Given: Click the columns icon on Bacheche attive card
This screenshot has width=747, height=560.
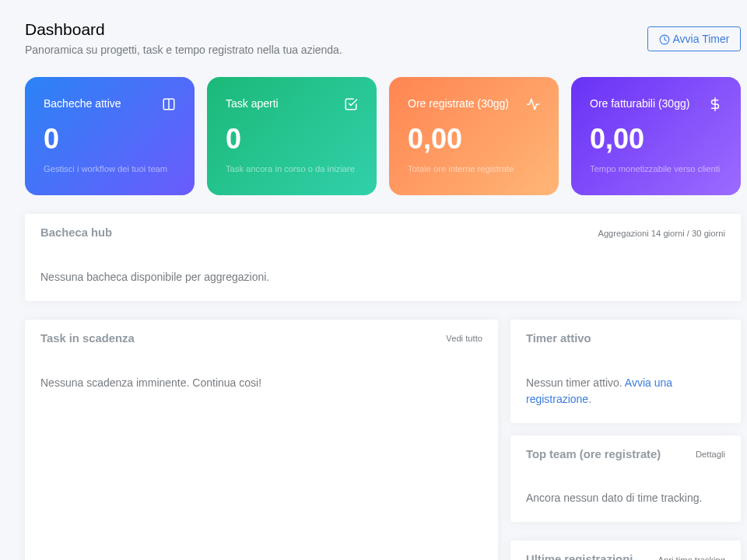Looking at the screenshot, I should (169, 103).
